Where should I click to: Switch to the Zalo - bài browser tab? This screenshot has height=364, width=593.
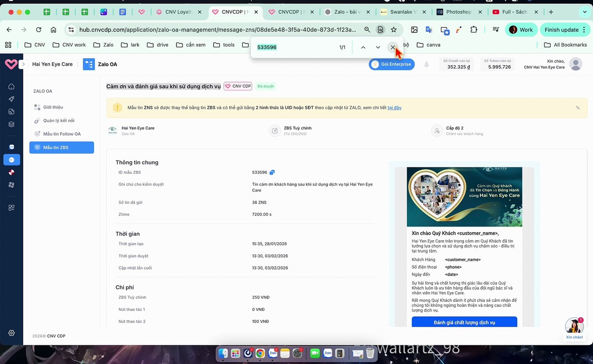(347, 12)
